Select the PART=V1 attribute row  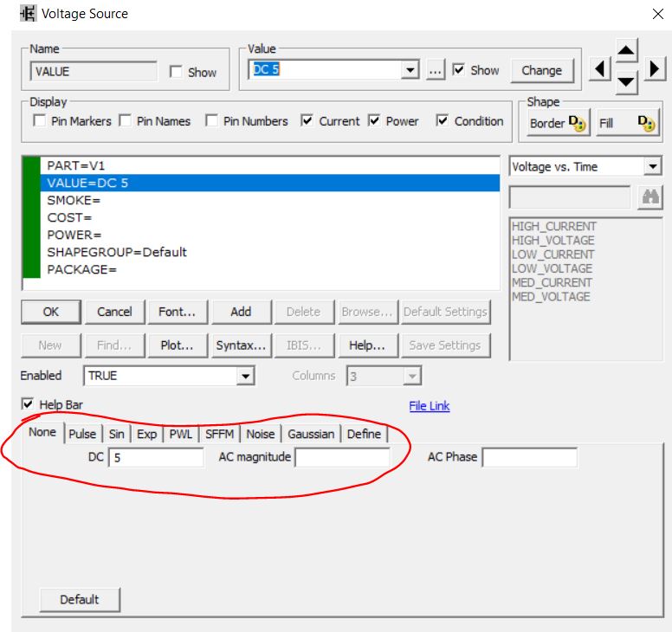tap(270, 166)
